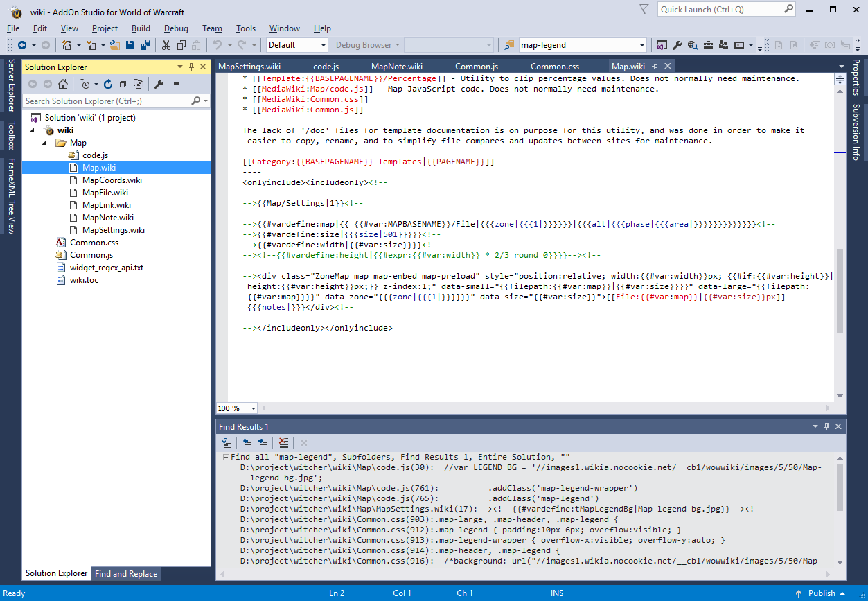Image resolution: width=868 pixels, height=601 pixels.
Task: Open the map-legend Find combo box dropdown
Action: click(642, 45)
